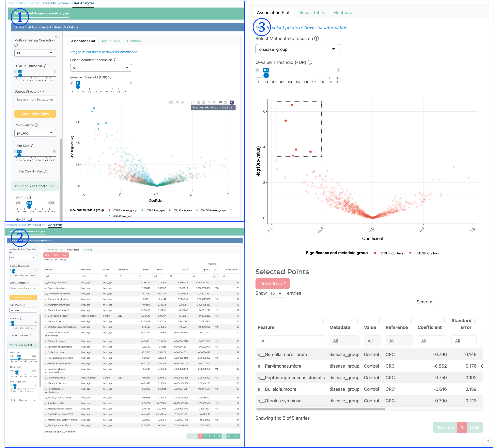Toggle (FALSE,disease_group) legend series
The width and height of the screenshot is (494, 448).
pos(211,210)
